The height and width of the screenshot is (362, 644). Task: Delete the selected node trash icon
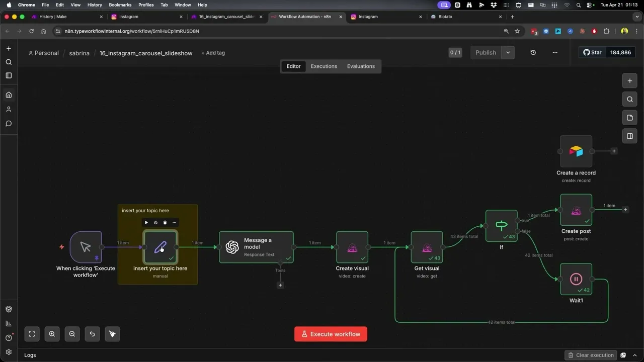[x=165, y=222]
